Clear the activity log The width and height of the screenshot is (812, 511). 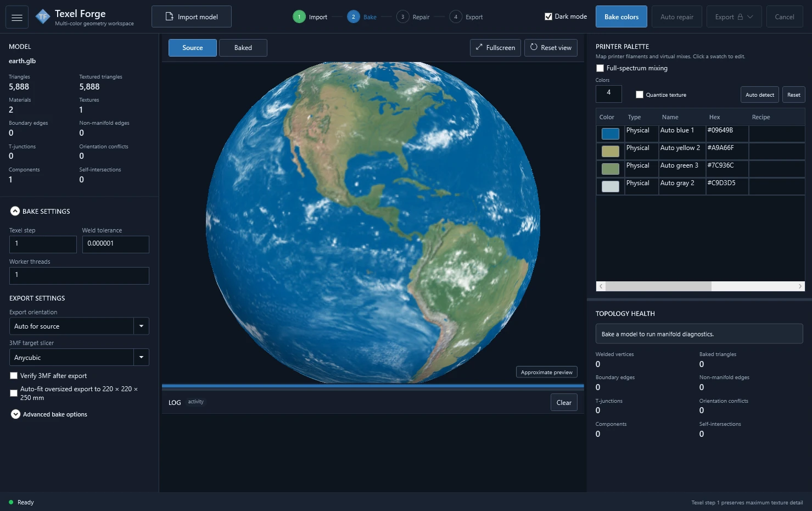click(x=564, y=403)
